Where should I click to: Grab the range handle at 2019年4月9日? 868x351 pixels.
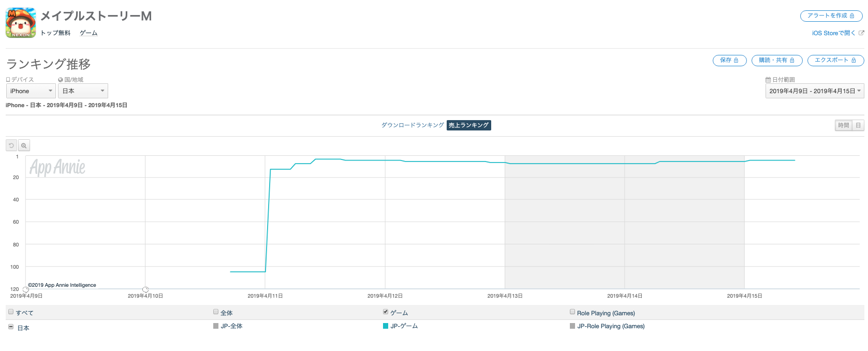click(25, 289)
